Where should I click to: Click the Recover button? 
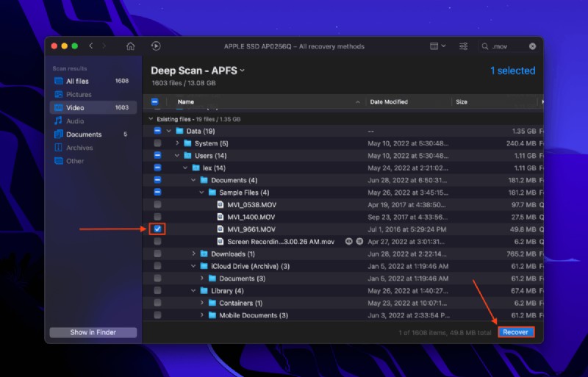(515, 332)
